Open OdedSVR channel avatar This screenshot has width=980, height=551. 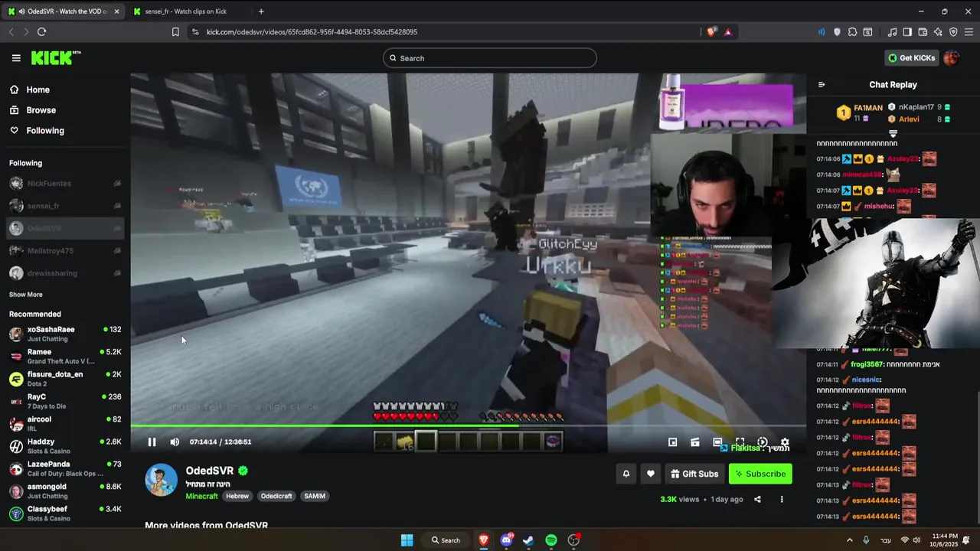[x=162, y=480]
